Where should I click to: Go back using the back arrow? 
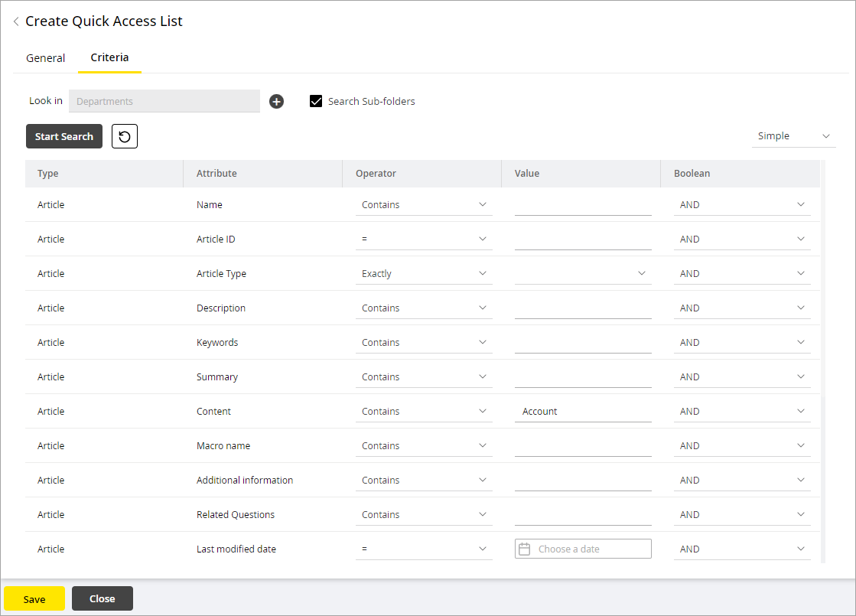(15, 21)
